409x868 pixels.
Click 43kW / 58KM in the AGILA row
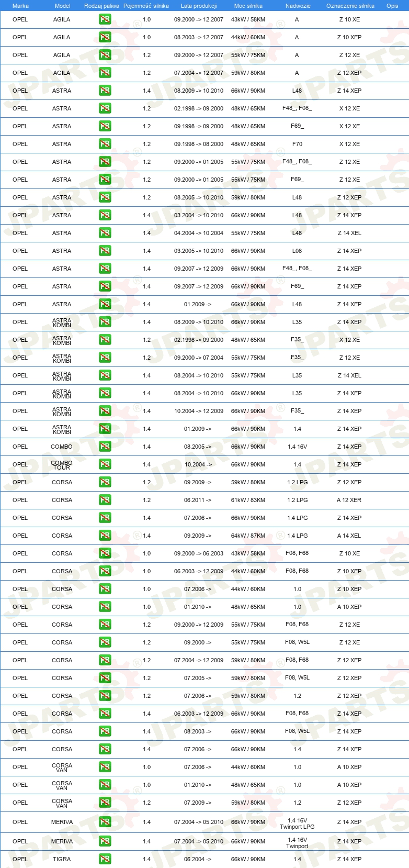click(x=248, y=19)
